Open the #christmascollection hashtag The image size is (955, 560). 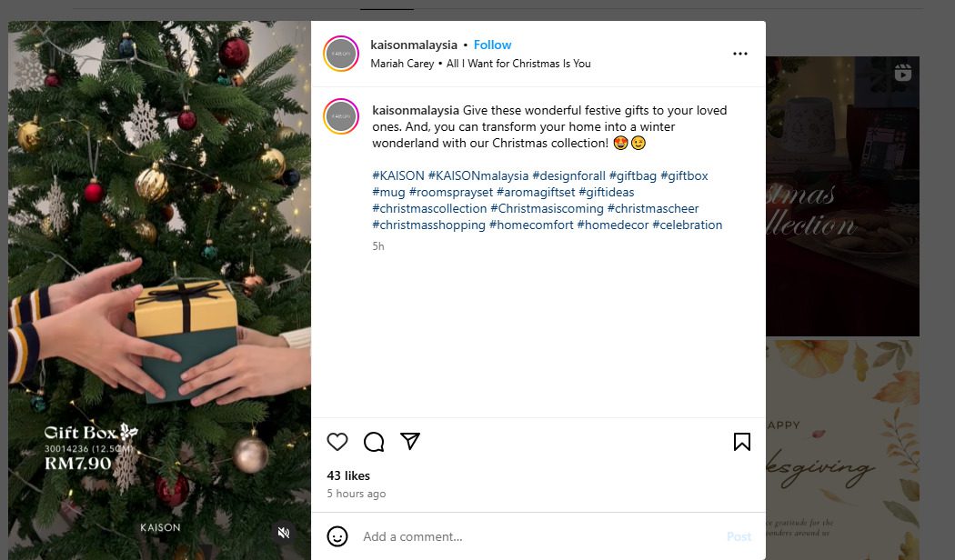point(429,208)
